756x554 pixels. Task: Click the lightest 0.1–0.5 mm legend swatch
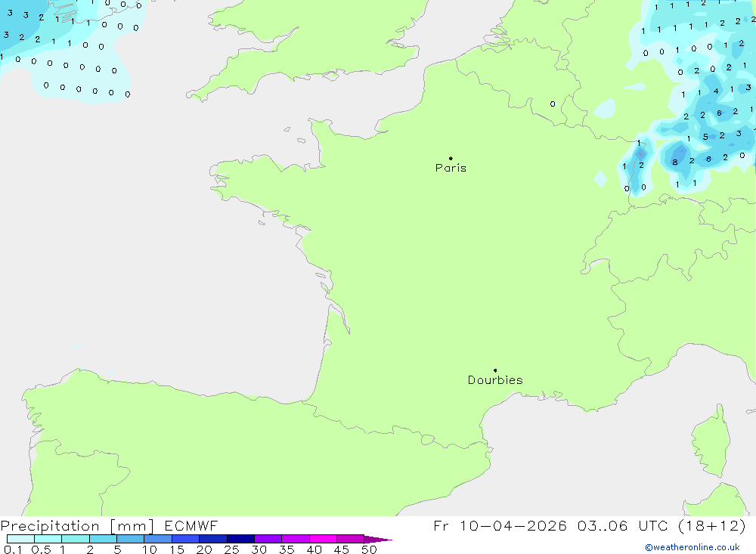click(20, 539)
